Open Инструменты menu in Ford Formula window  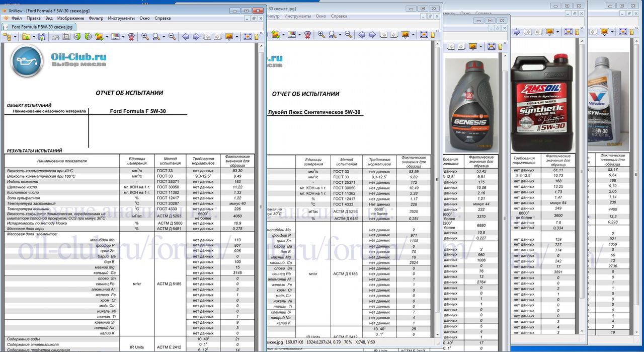pyautogui.click(x=121, y=18)
